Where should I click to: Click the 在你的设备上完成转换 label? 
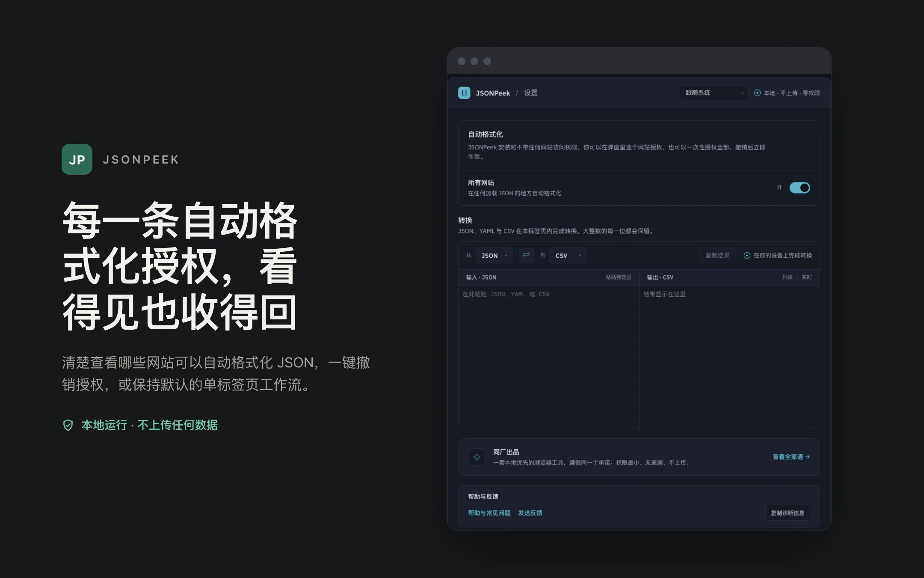[x=783, y=256]
